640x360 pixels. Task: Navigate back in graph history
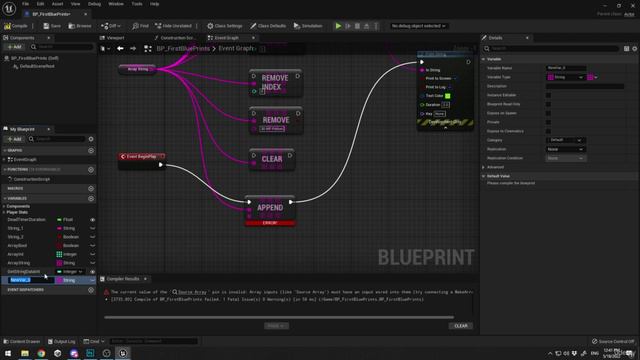point(120,49)
